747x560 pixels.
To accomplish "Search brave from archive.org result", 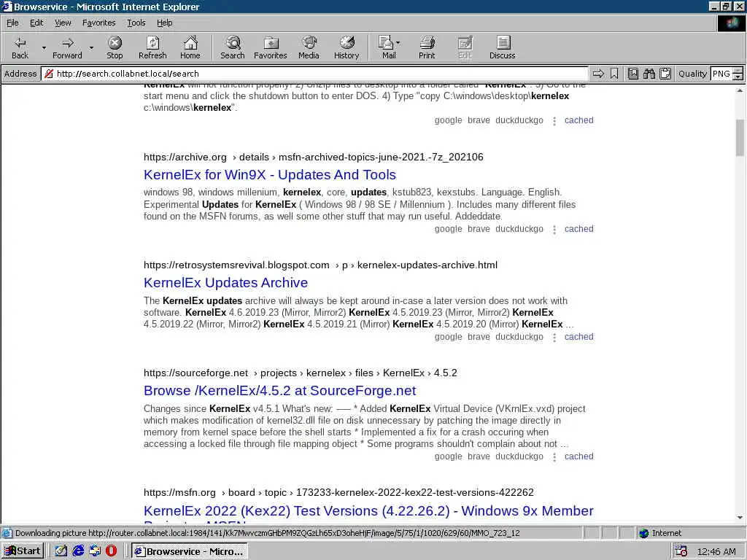I will (x=479, y=228).
